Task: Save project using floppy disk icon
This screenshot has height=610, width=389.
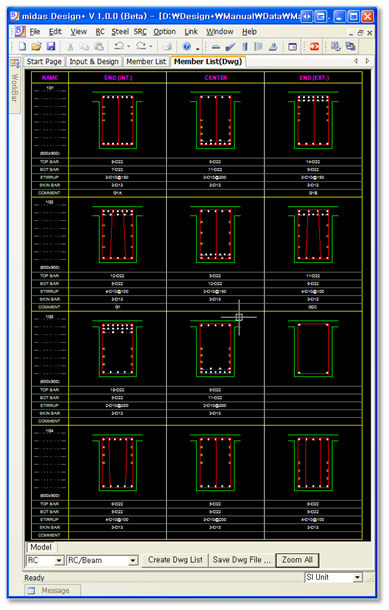Action: point(51,47)
